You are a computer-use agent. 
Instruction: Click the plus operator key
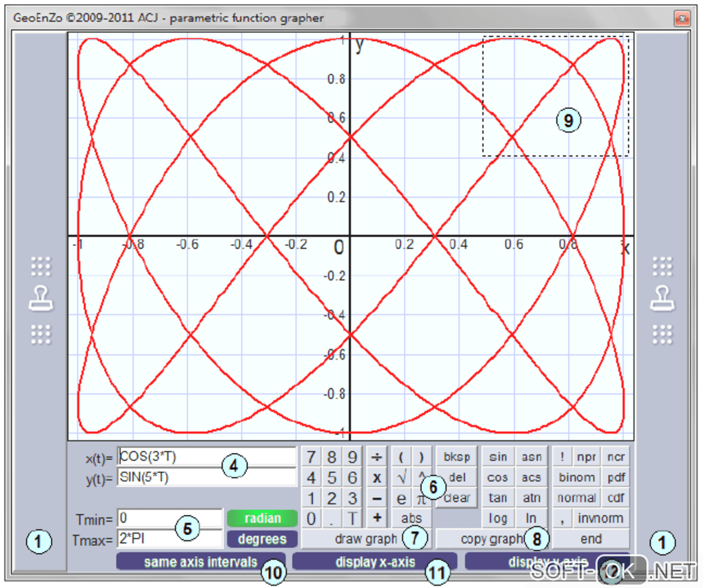point(377,518)
